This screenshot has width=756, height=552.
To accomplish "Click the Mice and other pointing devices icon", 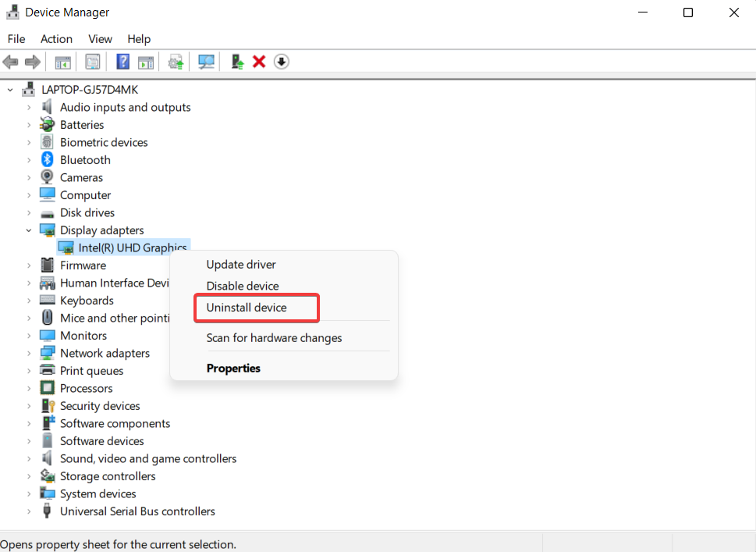I will pos(48,318).
